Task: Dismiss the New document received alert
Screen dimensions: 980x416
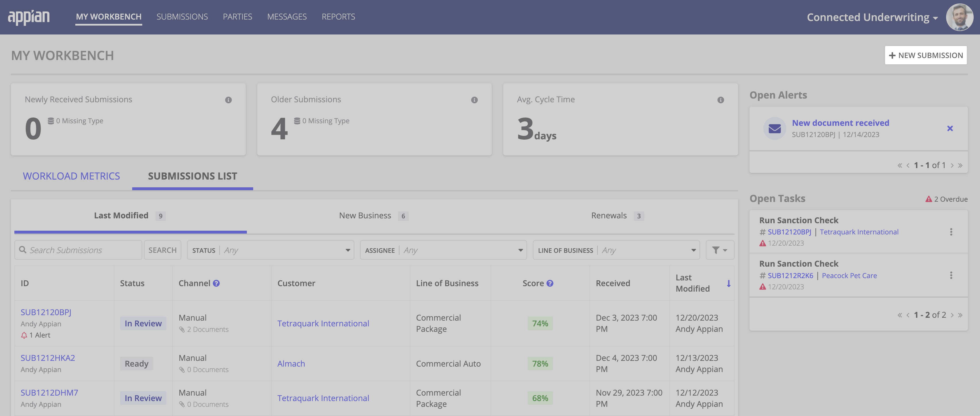Action: click(950, 128)
